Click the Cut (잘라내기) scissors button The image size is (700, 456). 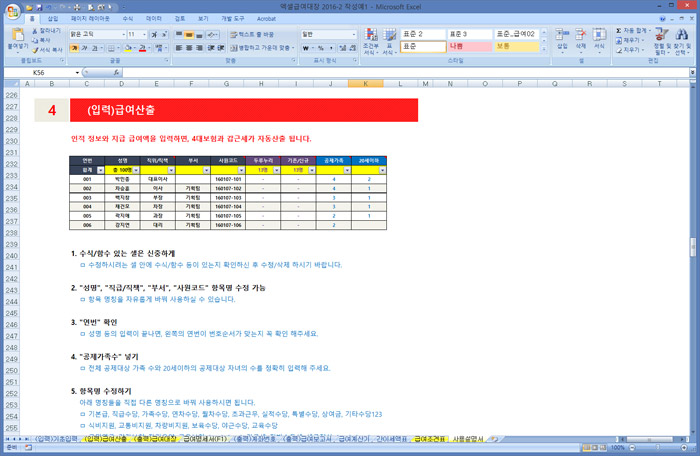[x=46, y=31]
